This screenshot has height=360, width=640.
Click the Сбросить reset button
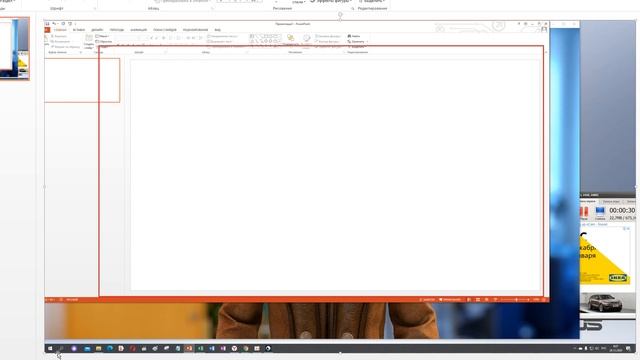104,41
